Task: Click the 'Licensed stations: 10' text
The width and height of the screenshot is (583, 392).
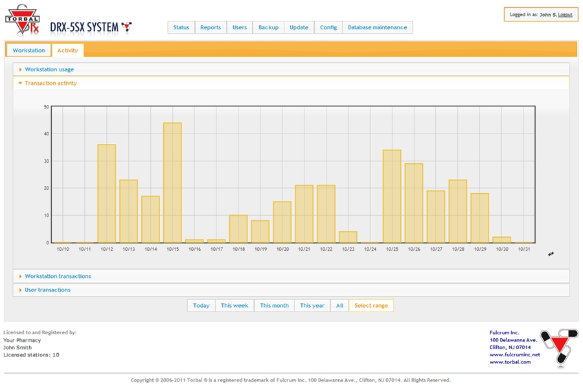Action: [31, 355]
